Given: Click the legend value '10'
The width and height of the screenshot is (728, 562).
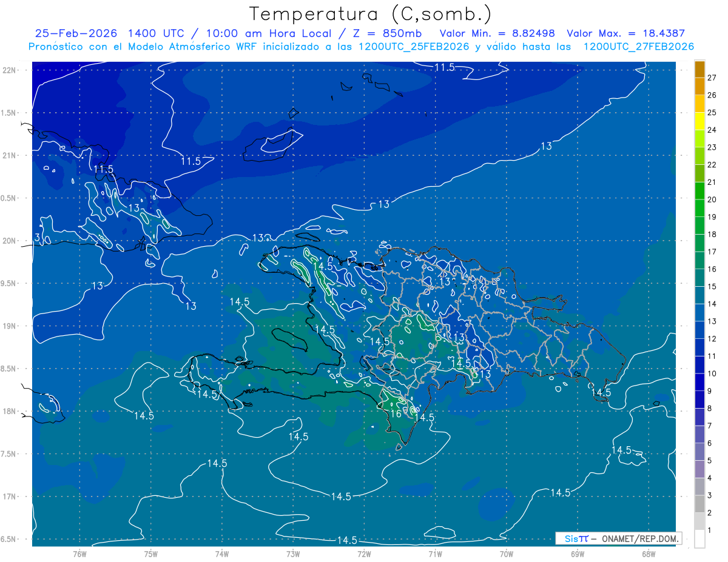Looking at the screenshot, I should tap(712, 373).
